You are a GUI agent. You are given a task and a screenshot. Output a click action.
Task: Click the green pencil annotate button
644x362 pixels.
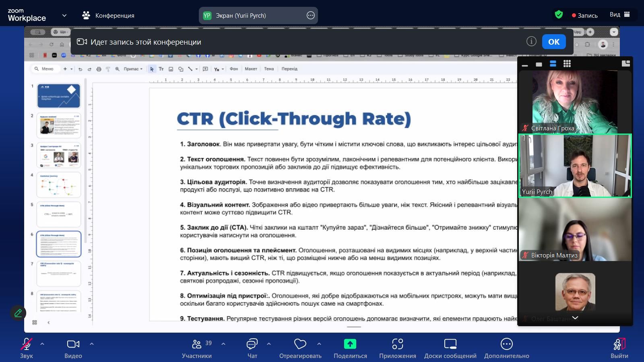point(18,313)
